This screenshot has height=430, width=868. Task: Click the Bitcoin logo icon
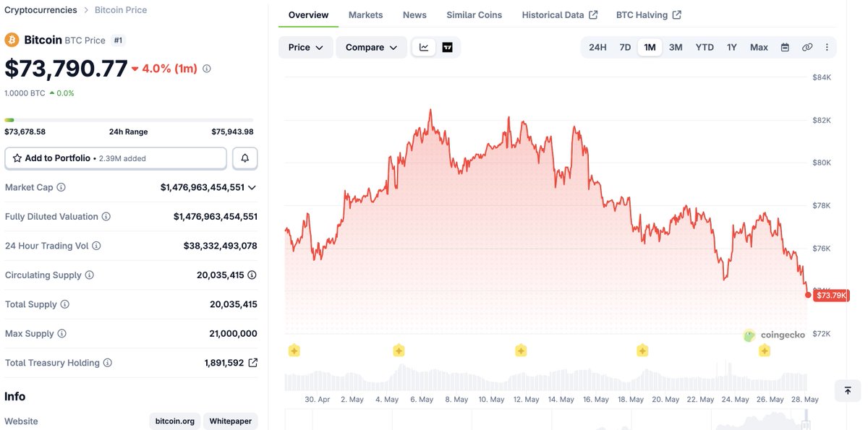point(12,40)
